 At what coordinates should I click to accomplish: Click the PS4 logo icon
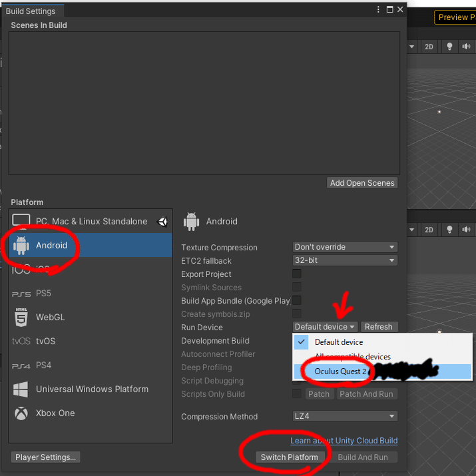(21, 365)
